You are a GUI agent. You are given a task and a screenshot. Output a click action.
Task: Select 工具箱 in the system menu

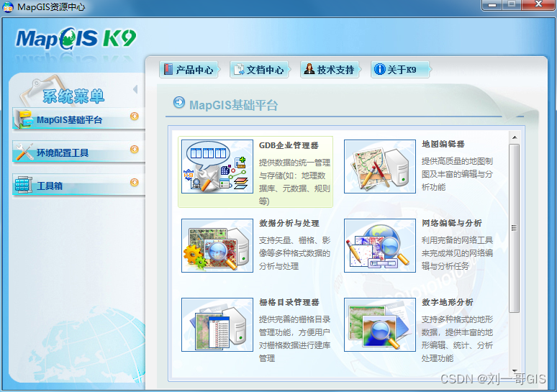pos(78,185)
